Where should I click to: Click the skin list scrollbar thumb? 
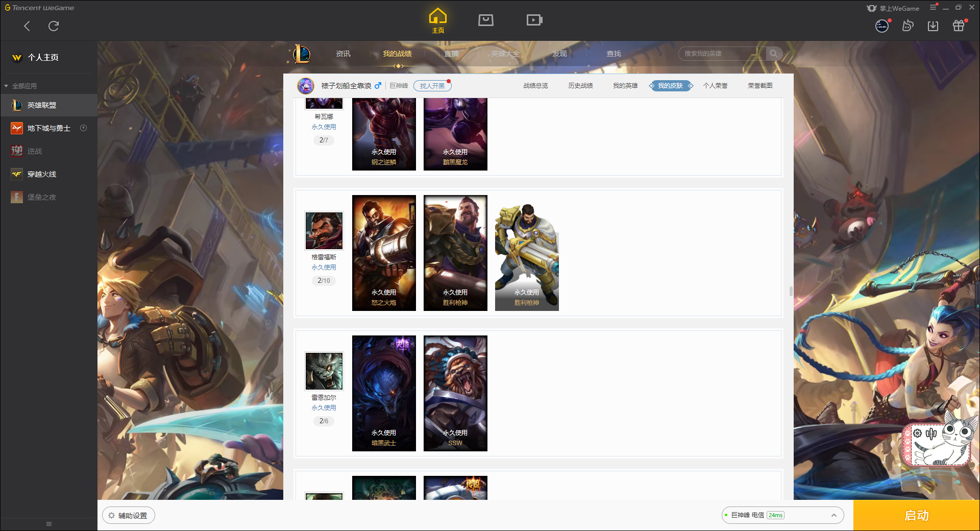[791, 291]
